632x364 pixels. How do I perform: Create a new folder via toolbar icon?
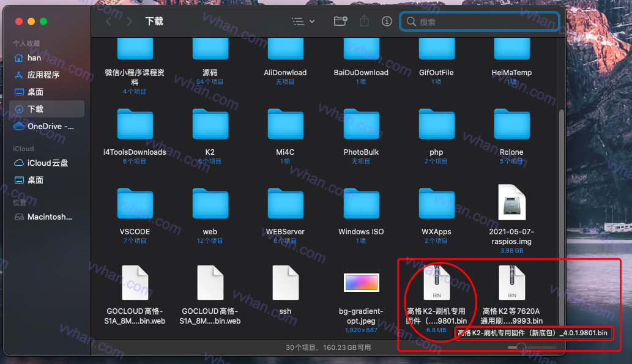(341, 21)
